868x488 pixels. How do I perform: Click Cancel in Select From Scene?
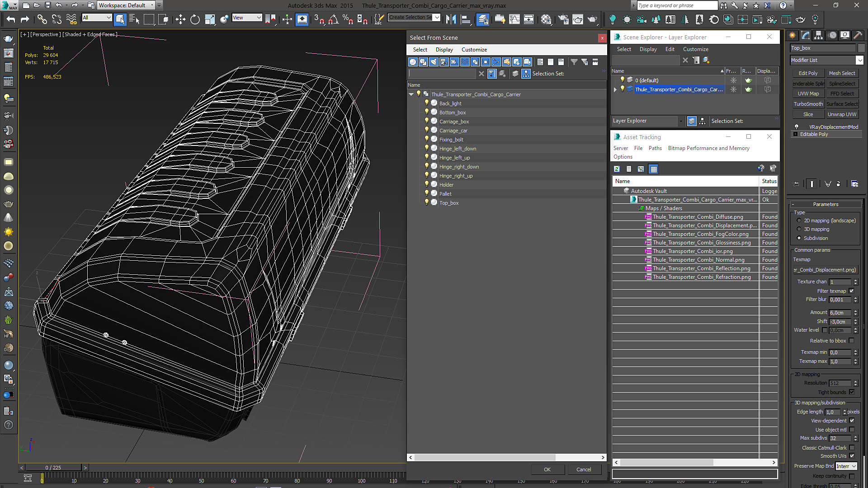(x=584, y=469)
